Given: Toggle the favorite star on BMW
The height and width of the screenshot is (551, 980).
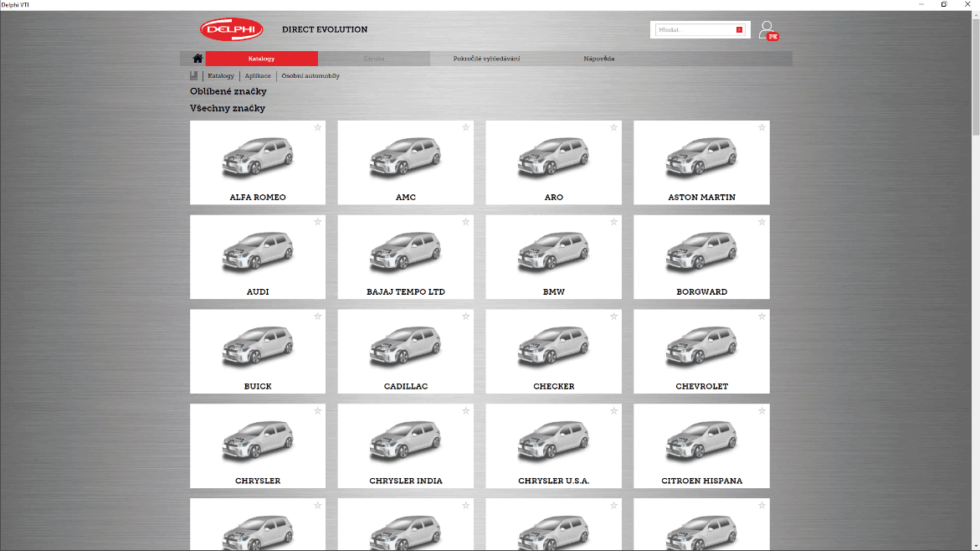Looking at the screenshot, I should 613,222.
